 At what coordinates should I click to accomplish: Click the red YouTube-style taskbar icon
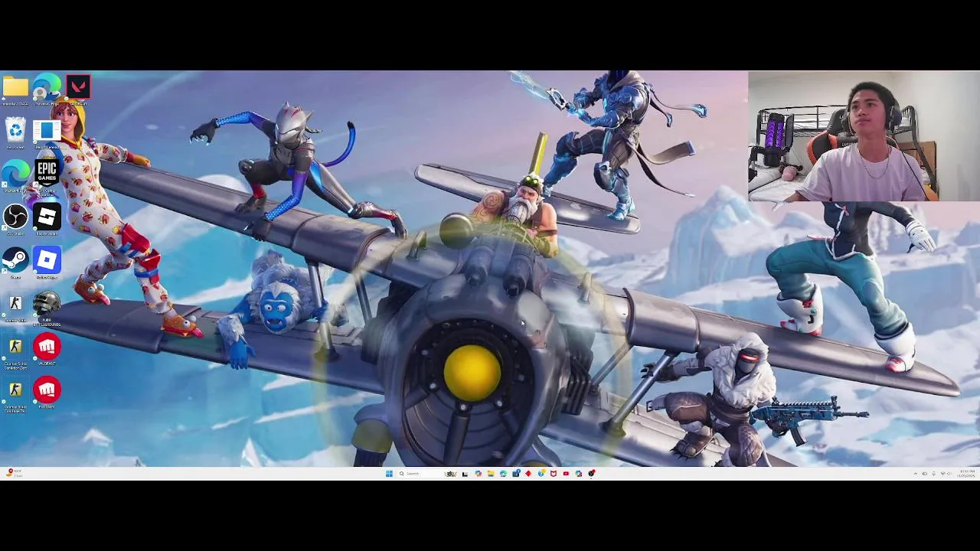(566, 474)
